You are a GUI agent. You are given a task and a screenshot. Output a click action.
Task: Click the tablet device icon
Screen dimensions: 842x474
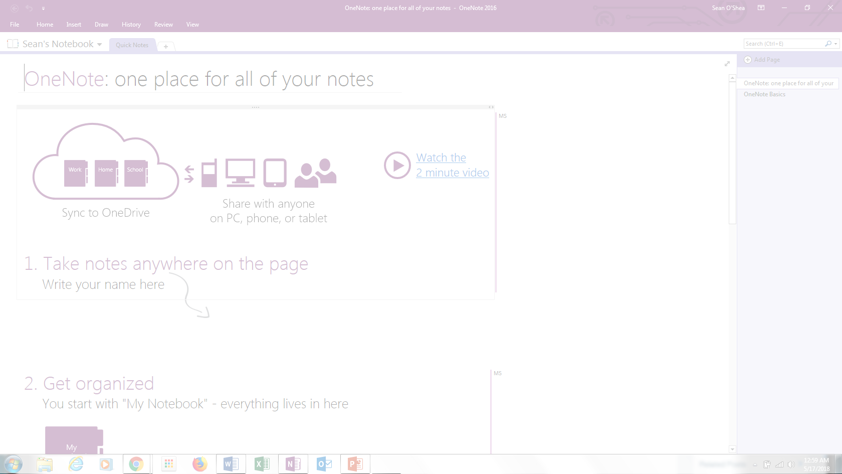(x=275, y=173)
